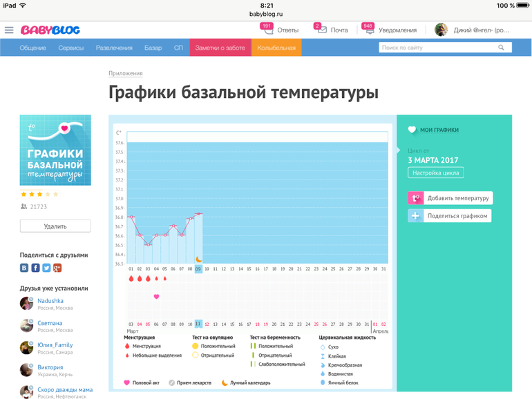This screenshot has width=532, height=399.
Task: Click the moon icon on cycle day 09
Action: tap(198, 259)
